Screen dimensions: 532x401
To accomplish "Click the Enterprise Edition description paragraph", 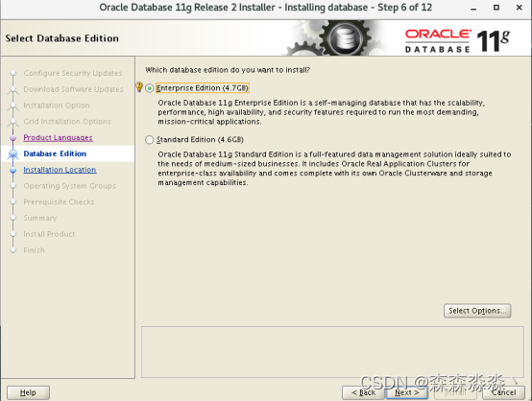I will [x=322, y=112].
